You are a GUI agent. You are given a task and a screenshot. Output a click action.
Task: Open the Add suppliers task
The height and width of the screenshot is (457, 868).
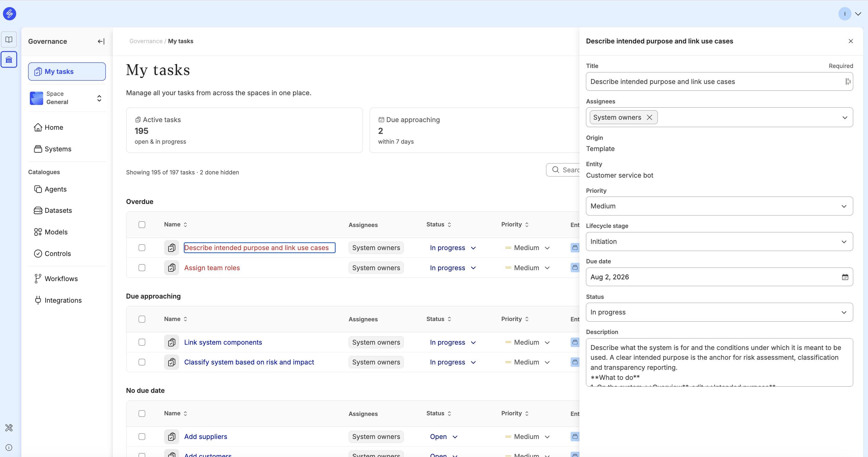point(205,437)
